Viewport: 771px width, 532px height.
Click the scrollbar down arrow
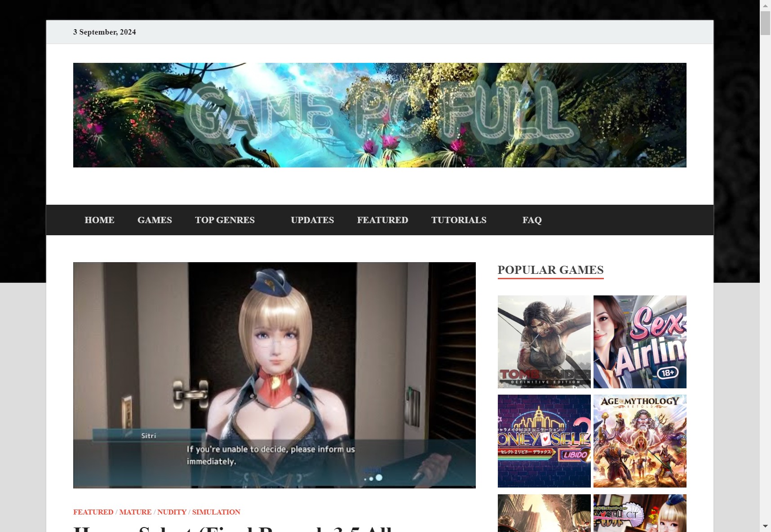[x=765, y=526]
